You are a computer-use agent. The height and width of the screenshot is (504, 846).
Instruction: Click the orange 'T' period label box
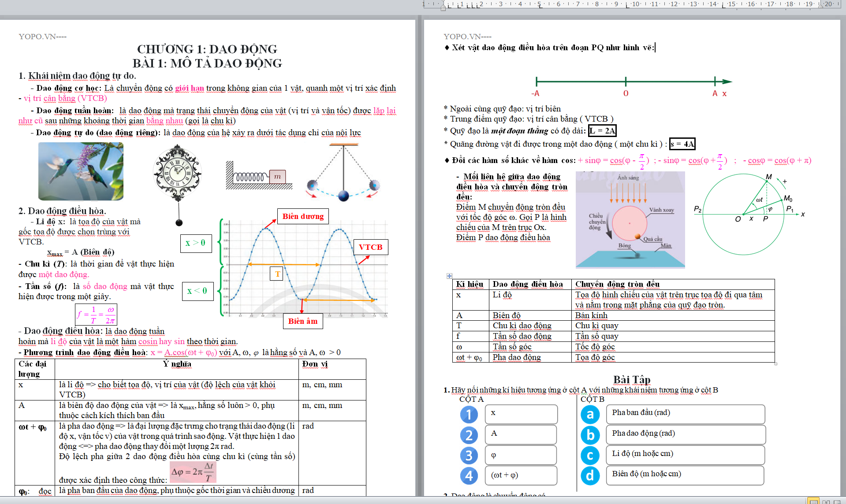point(276,274)
